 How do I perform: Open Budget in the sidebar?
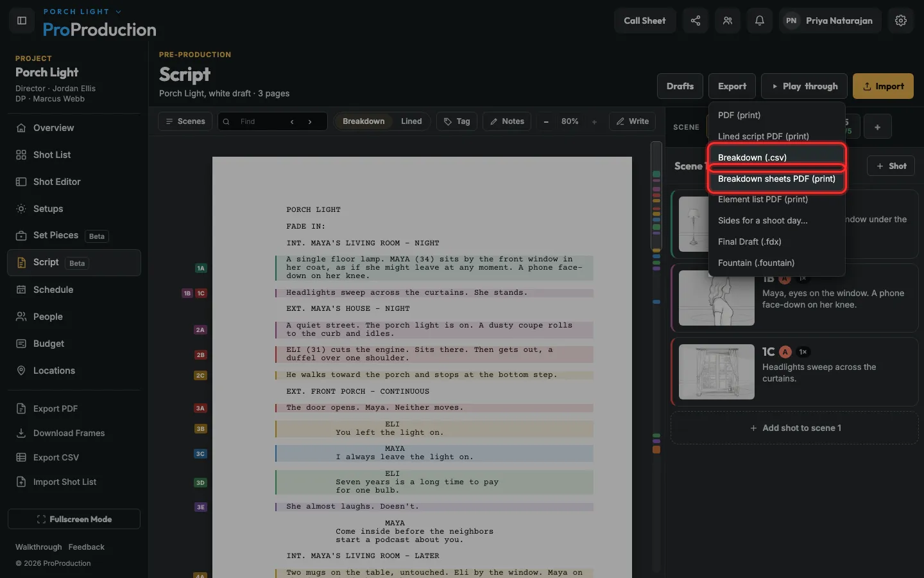coord(74,344)
